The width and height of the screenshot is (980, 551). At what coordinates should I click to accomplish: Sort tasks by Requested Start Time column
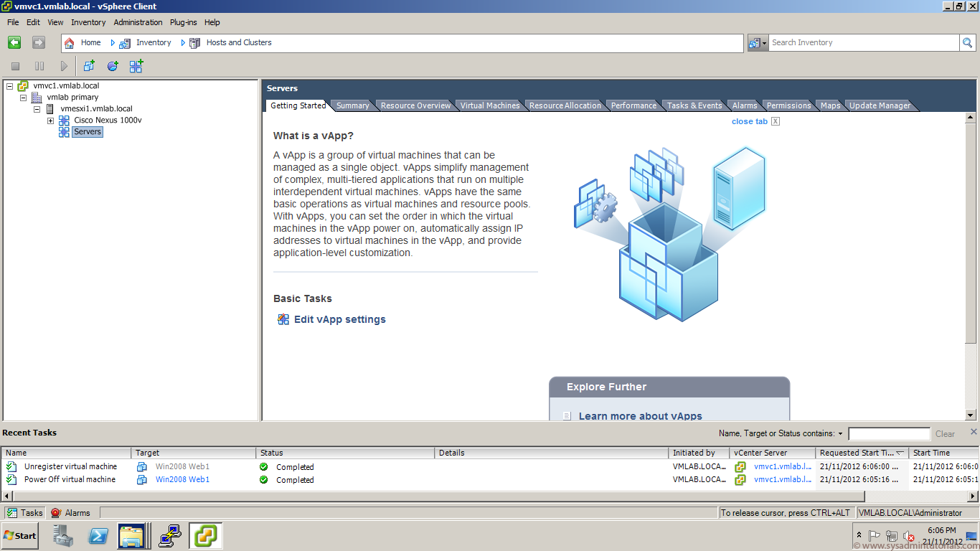coord(862,453)
